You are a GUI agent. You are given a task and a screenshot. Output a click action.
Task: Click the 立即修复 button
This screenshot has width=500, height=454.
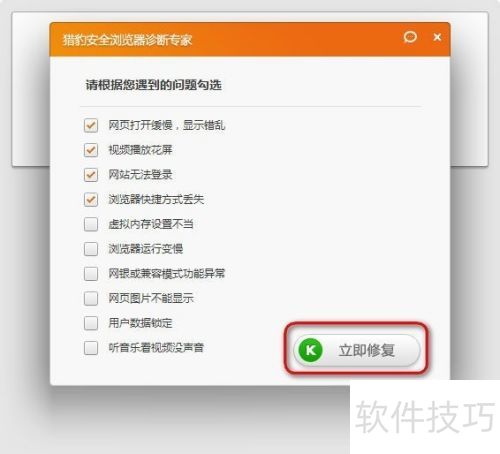coord(357,350)
